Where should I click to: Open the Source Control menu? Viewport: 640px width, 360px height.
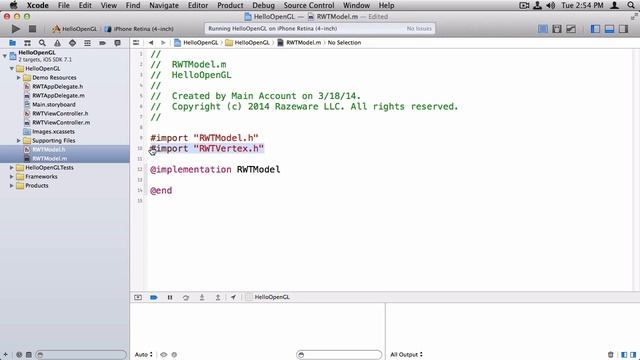[309, 5]
